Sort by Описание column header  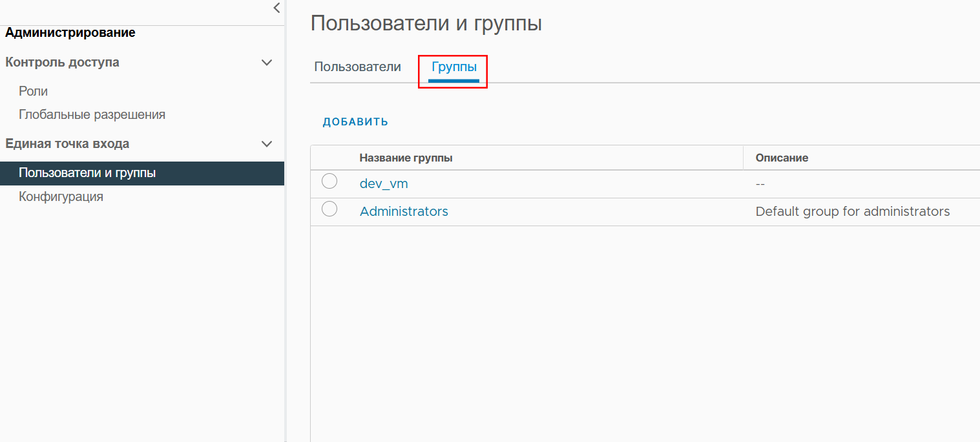tap(782, 158)
